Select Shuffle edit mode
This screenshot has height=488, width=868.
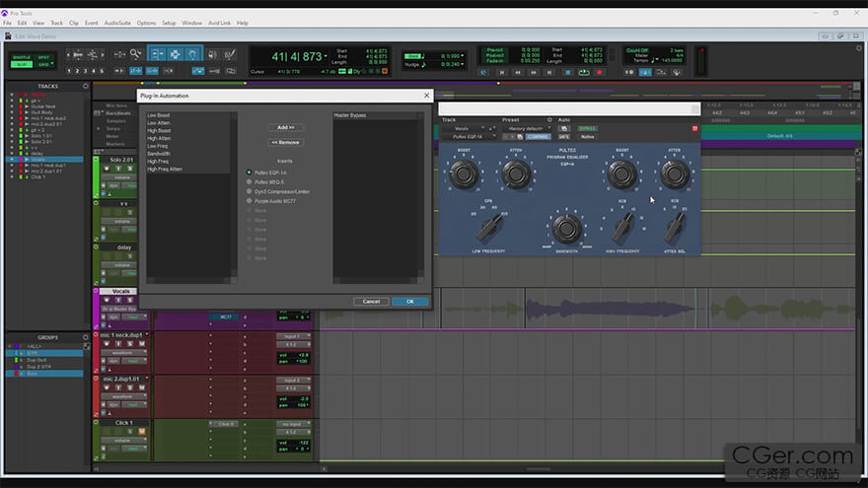(x=22, y=57)
